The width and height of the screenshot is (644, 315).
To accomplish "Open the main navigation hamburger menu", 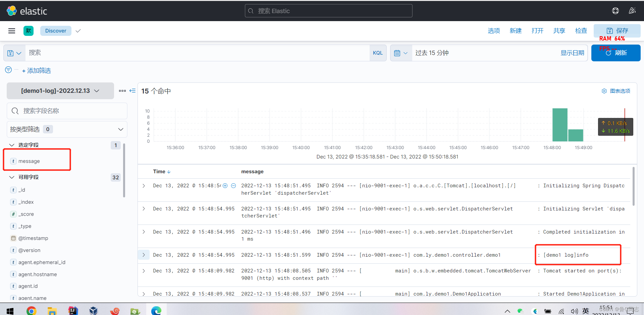I will (12, 31).
